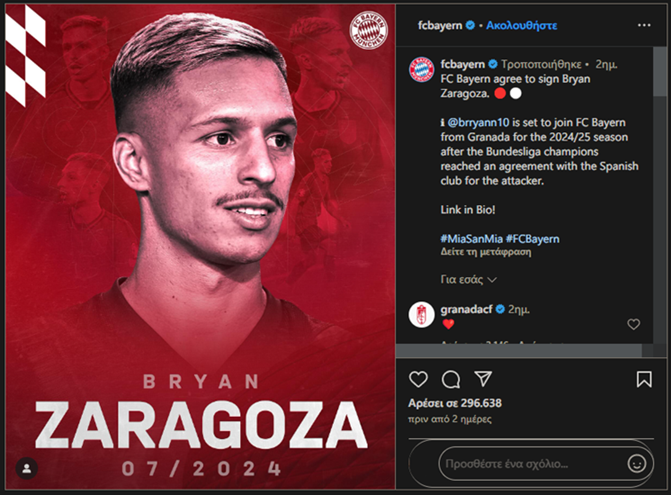Screen dimensions: 671x495
Task: Open the three-dots more options menu
Action: pyautogui.click(x=644, y=25)
